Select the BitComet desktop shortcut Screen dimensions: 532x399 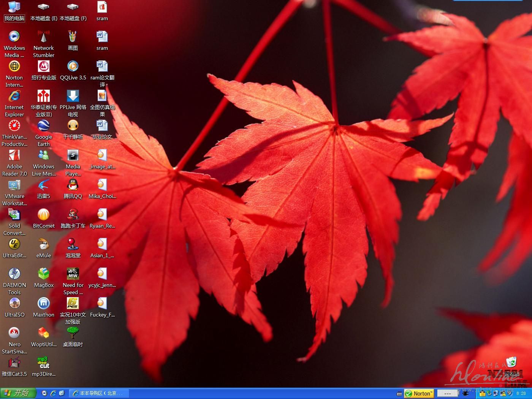pyautogui.click(x=44, y=215)
